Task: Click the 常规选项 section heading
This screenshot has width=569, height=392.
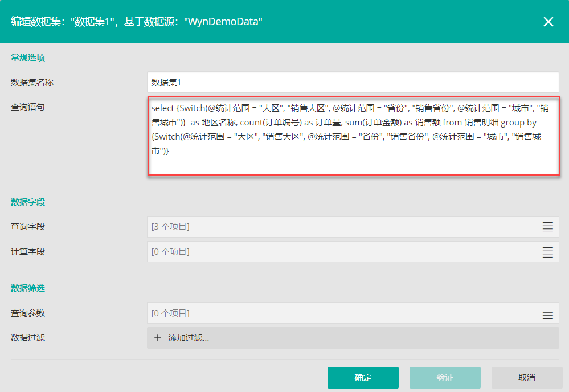Action: [x=28, y=58]
